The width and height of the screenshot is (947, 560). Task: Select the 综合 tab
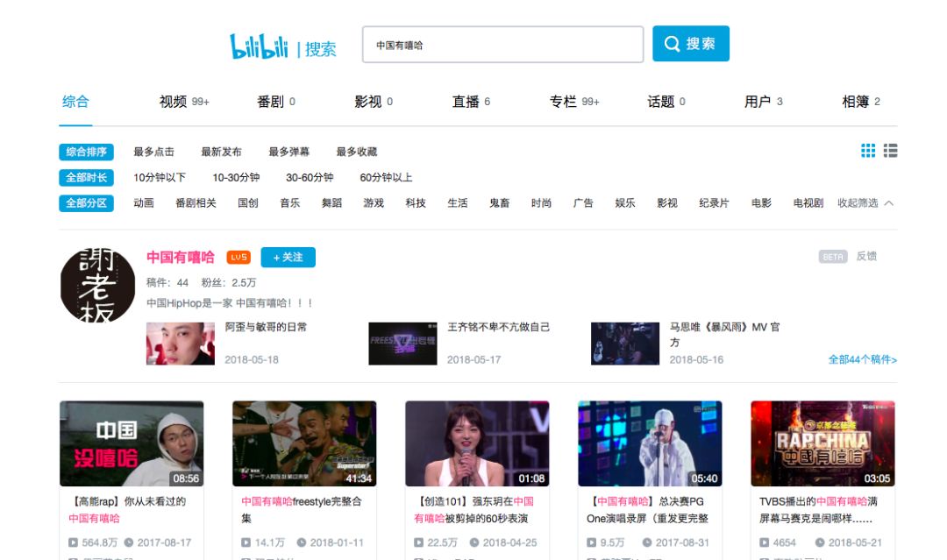click(75, 102)
